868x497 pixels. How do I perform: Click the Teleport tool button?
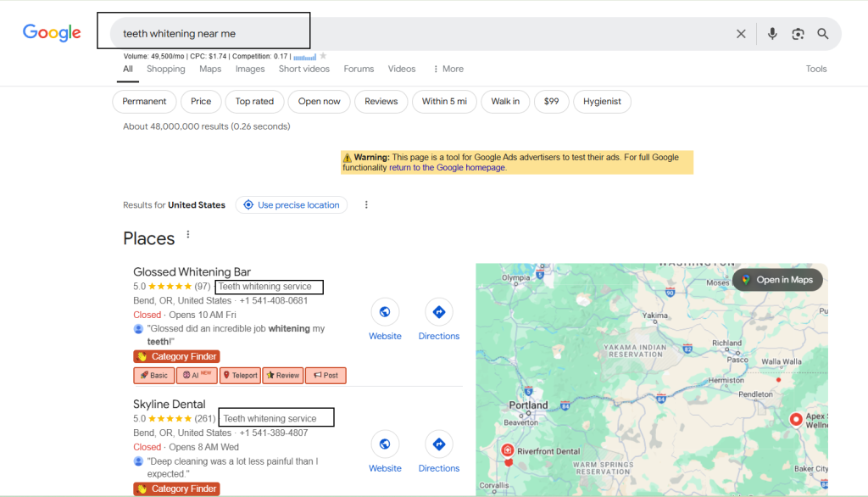240,375
